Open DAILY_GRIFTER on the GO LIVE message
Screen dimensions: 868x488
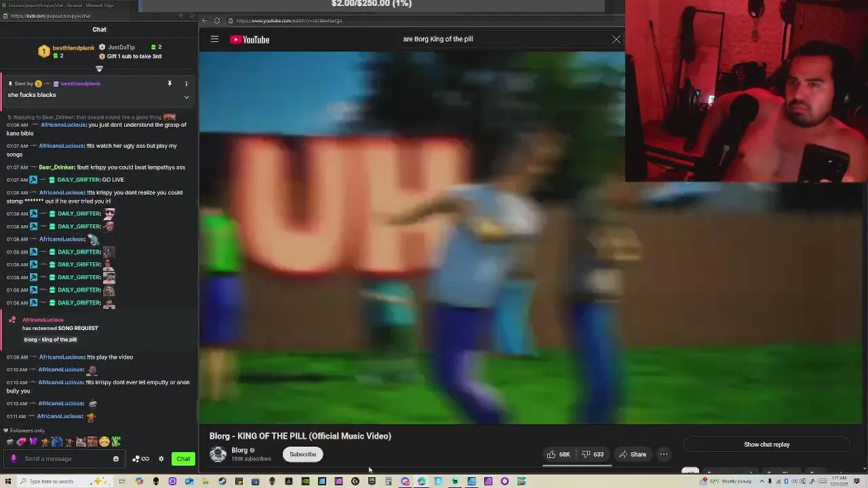79,180
